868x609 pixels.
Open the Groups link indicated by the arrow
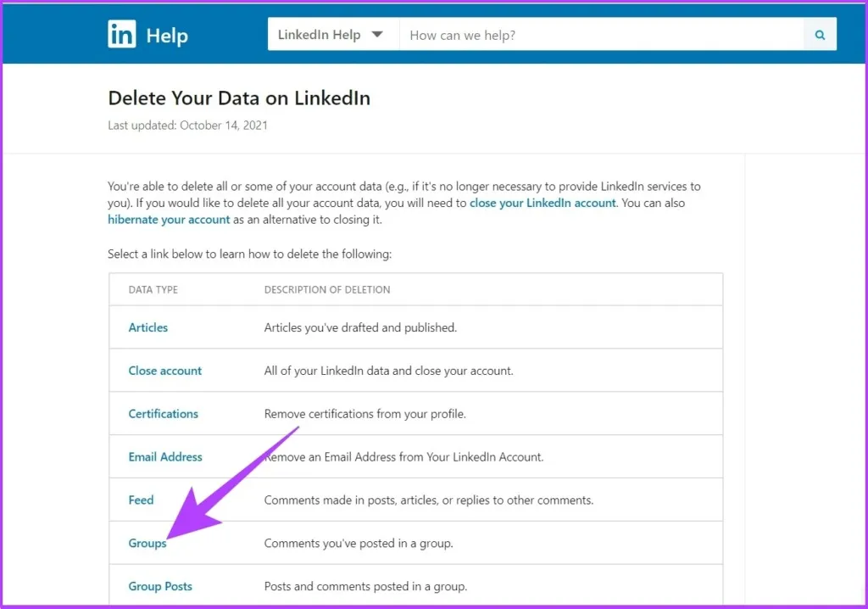pos(147,543)
